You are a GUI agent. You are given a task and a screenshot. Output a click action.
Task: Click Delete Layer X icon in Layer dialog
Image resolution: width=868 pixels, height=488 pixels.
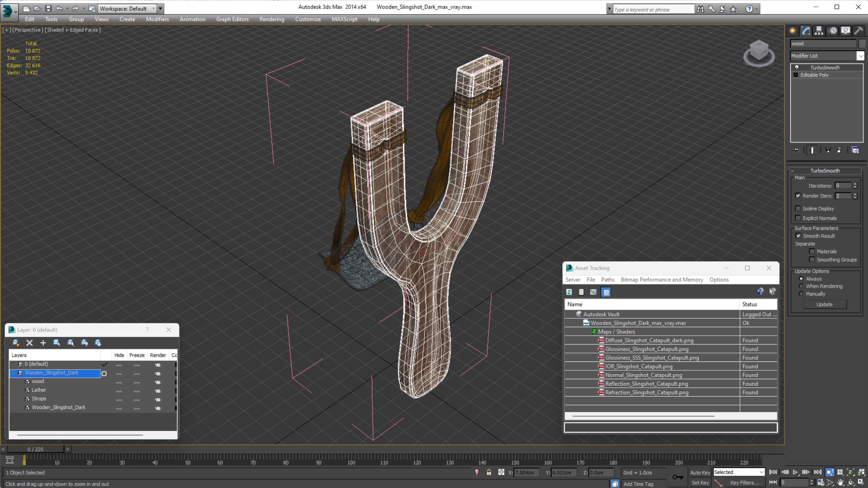[x=29, y=343]
